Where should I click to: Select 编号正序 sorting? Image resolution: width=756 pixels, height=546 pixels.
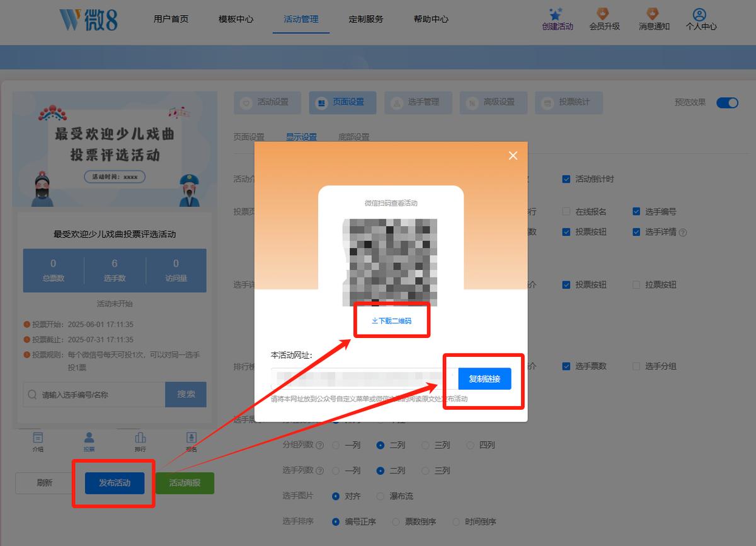(x=336, y=522)
